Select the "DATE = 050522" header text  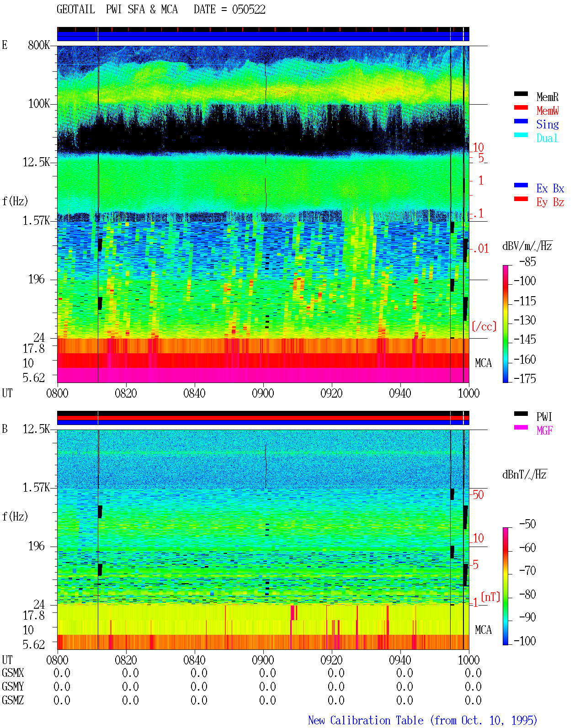pos(229,10)
